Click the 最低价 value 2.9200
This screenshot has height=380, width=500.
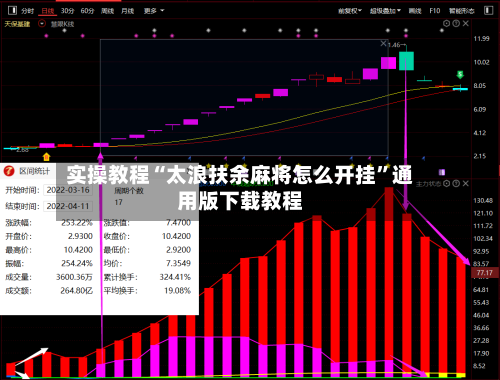pyautogui.click(x=178, y=250)
